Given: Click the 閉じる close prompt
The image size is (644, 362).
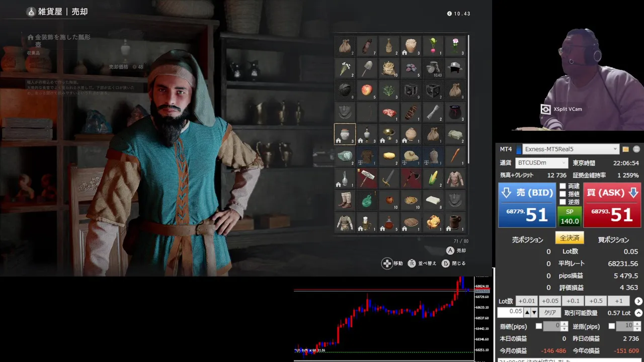Looking at the screenshot, I should pos(453,263).
